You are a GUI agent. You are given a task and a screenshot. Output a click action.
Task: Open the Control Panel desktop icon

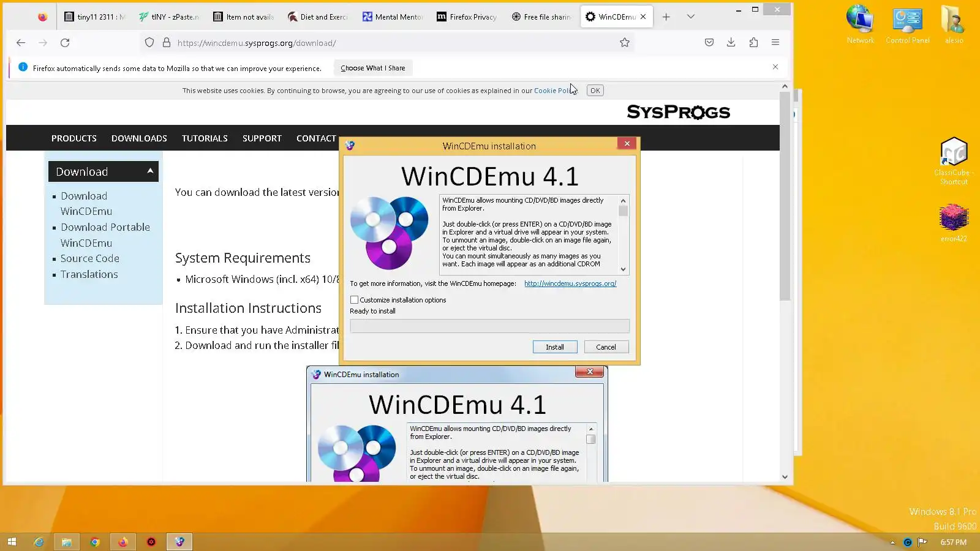click(908, 24)
